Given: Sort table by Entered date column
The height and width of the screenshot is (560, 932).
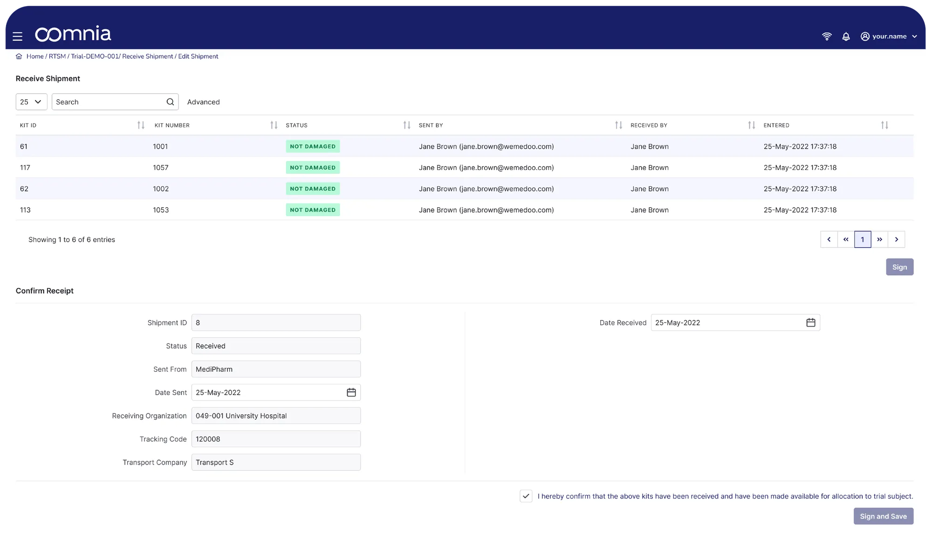Looking at the screenshot, I should coord(884,125).
